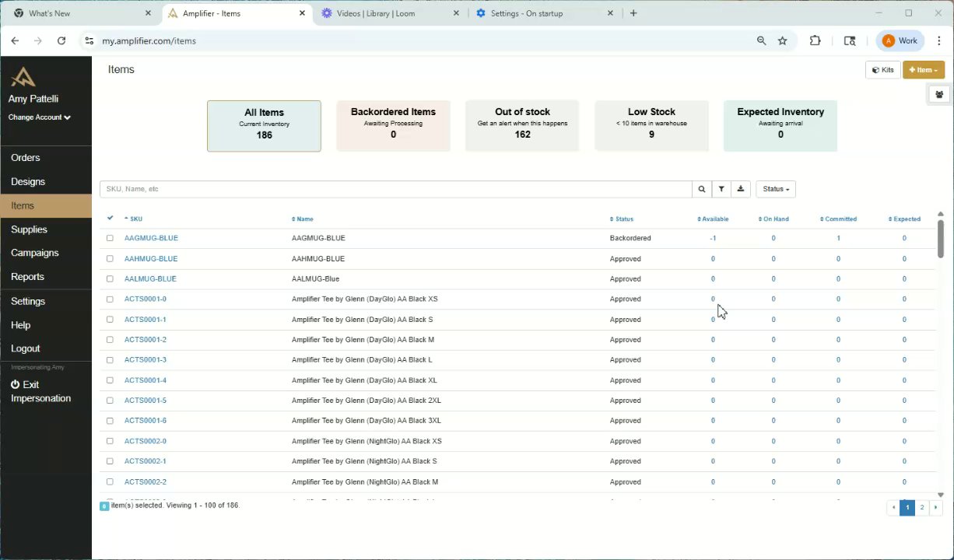Go to previous page arrow in pagination
Image resolution: width=954 pixels, height=560 pixels.
893,507
